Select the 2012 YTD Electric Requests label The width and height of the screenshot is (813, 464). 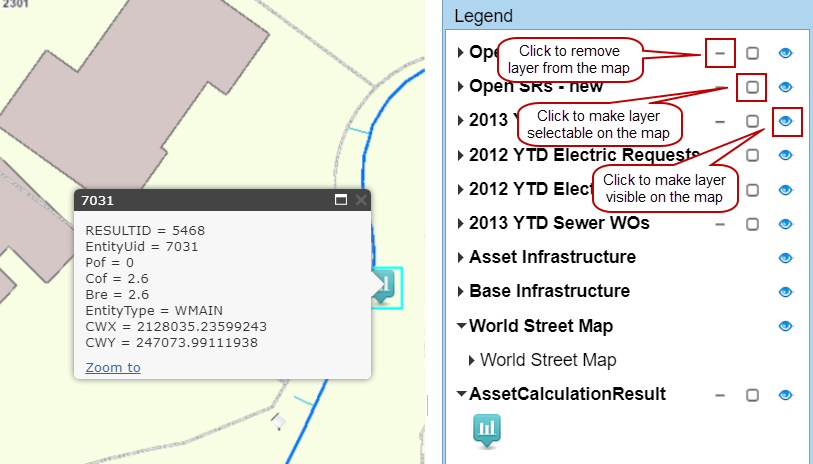(584, 154)
